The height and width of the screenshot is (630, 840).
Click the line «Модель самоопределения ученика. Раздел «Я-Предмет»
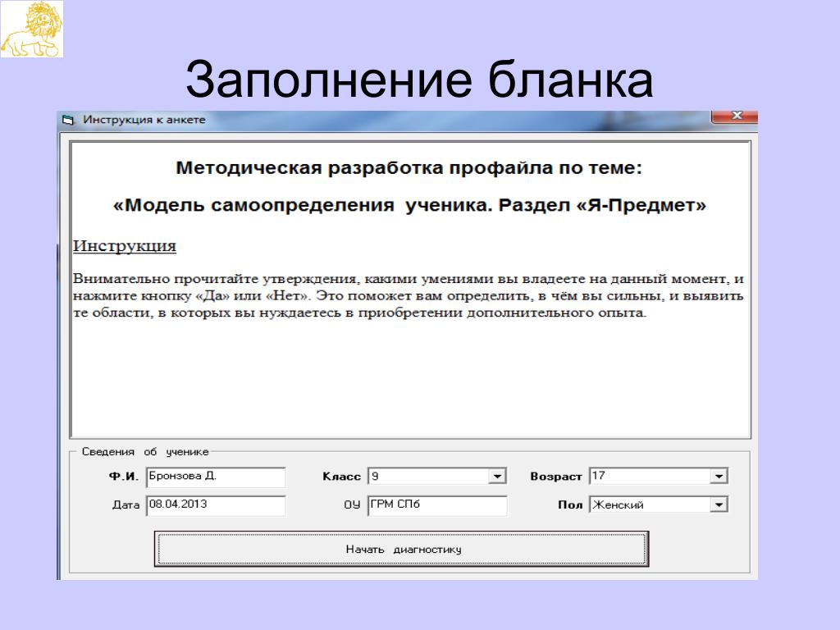click(x=409, y=205)
